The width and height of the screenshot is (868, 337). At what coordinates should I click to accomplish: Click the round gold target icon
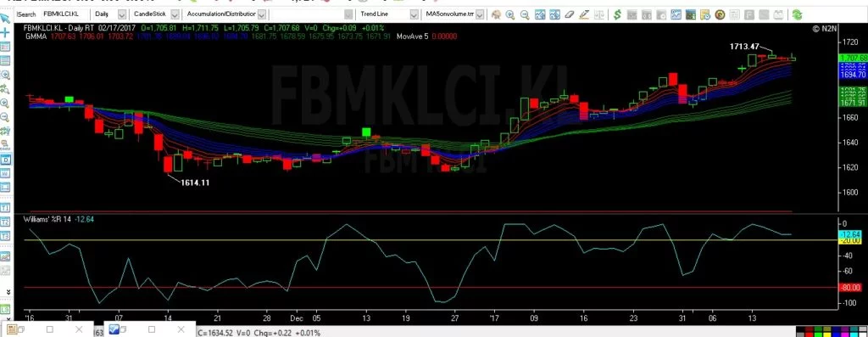(719, 14)
